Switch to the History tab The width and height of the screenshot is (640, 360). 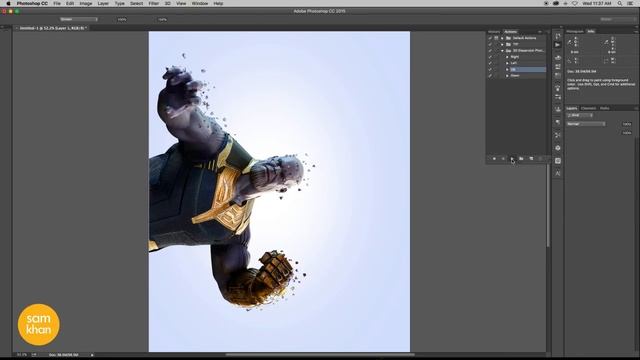coord(494,31)
